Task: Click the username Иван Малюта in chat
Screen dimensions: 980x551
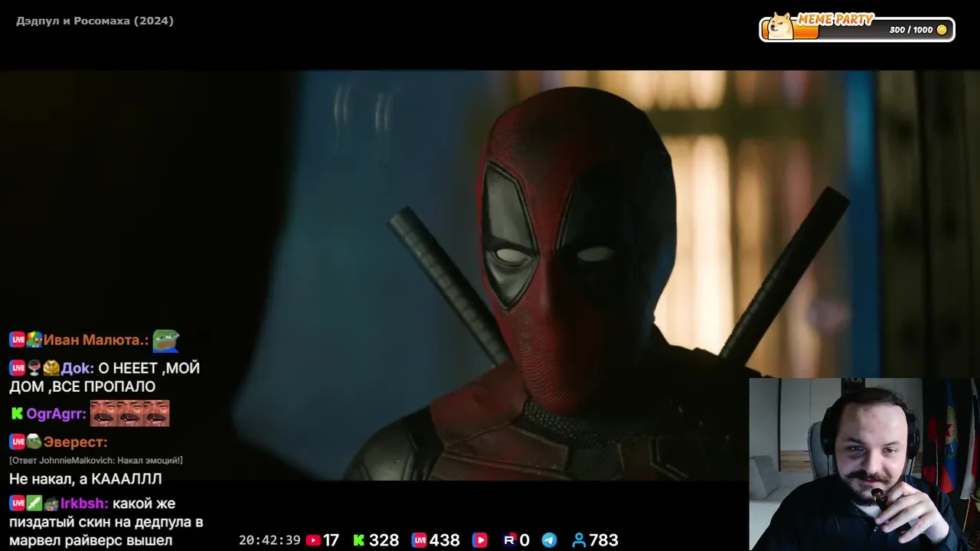Action: tap(96, 340)
